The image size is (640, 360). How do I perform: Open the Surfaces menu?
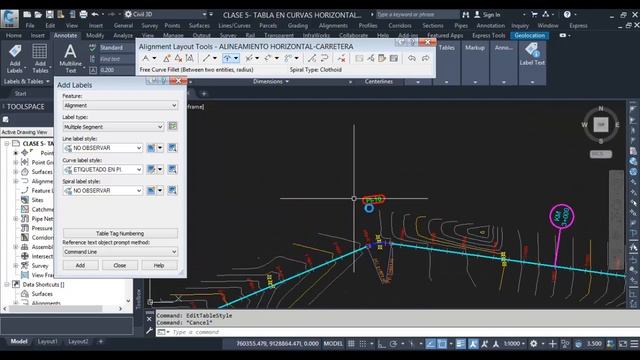click(x=199, y=25)
